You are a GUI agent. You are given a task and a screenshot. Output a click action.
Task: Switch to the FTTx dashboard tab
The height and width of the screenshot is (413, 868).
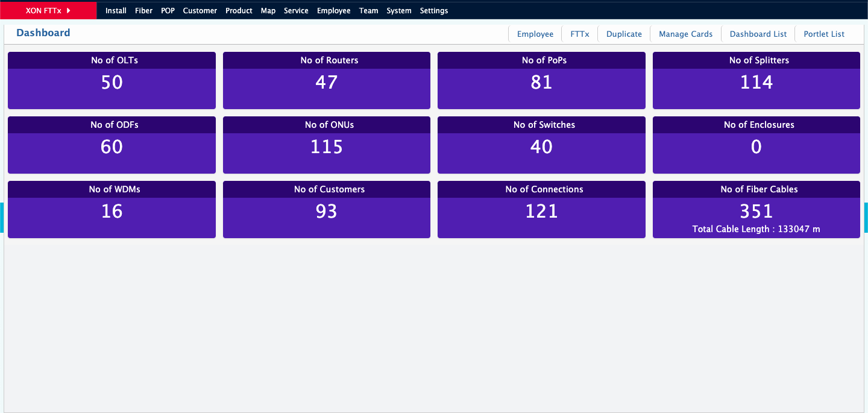pyautogui.click(x=579, y=34)
